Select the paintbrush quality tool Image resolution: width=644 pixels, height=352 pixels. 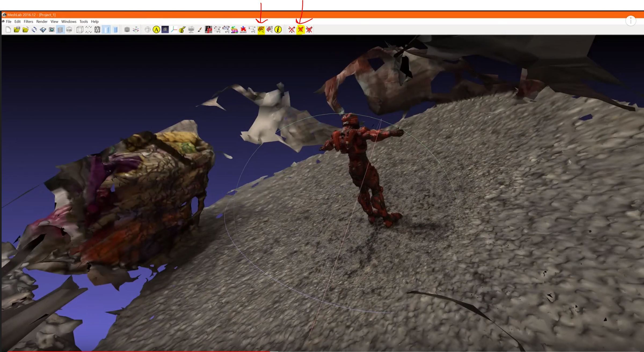[200, 30]
